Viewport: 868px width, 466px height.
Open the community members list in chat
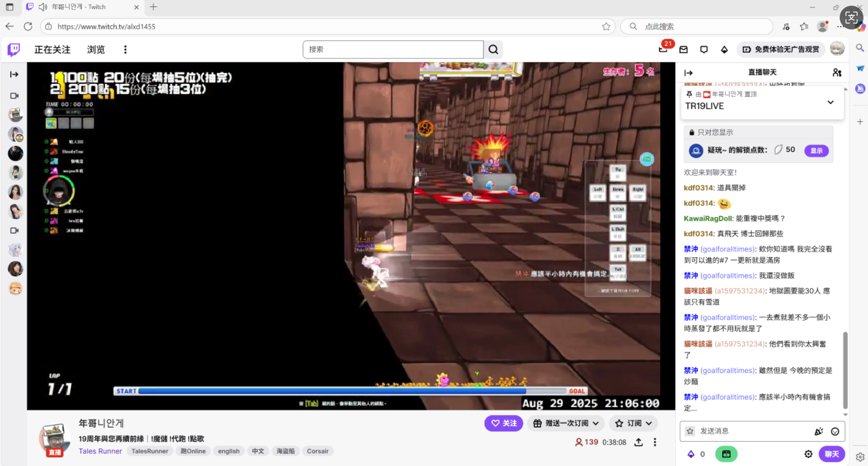tap(837, 73)
